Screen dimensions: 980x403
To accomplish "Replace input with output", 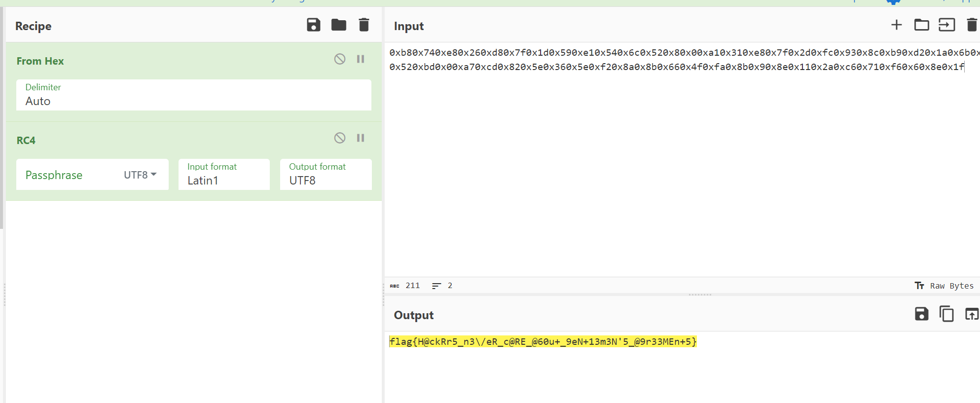I will (971, 314).
